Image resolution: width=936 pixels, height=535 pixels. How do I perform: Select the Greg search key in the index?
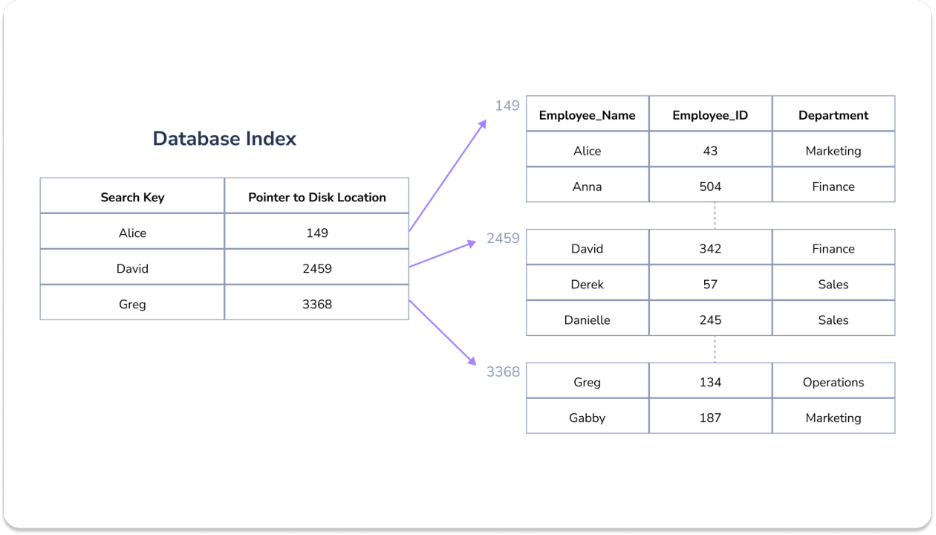coord(132,304)
